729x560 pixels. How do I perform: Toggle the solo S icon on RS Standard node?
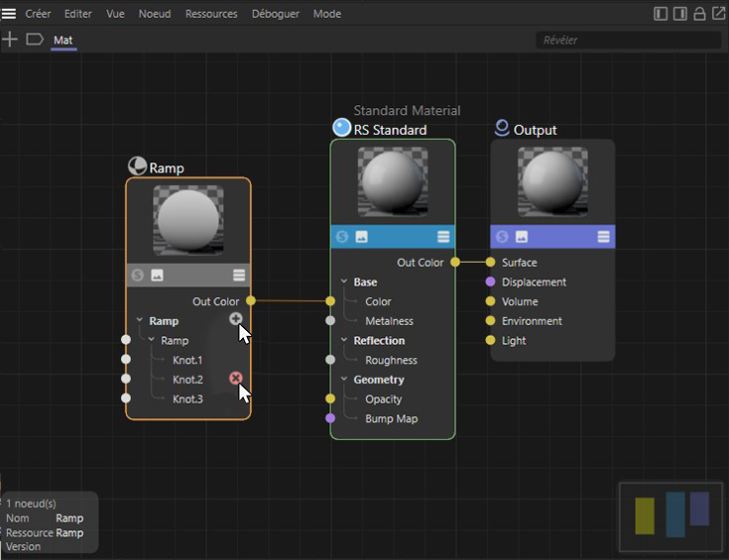342,237
